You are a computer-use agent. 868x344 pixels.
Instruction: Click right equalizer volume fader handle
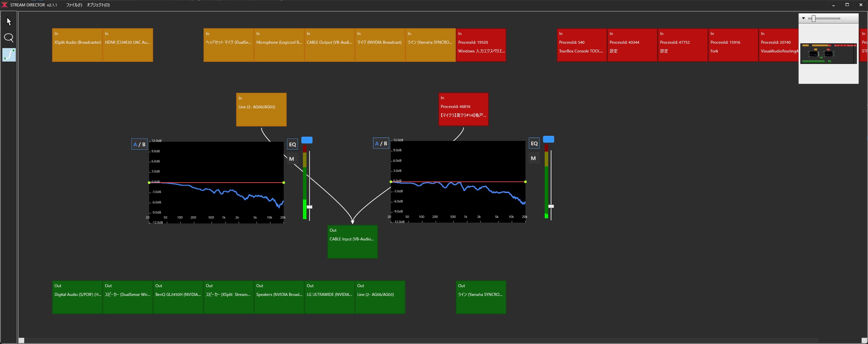pyautogui.click(x=551, y=206)
